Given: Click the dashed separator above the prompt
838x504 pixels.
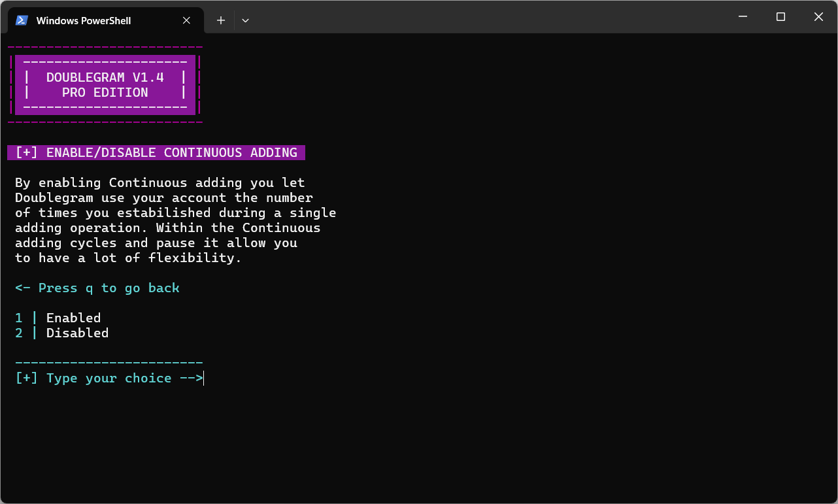Looking at the screenshot, I should pyautogui.click(x=109, y=363).
